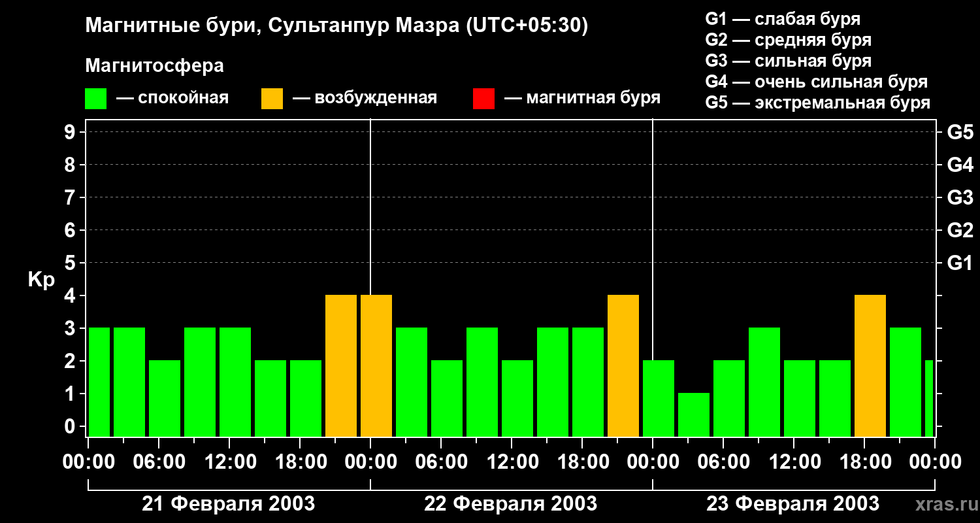
Task: Click the line 'G1 — слабая буря'
Action: 783,19
